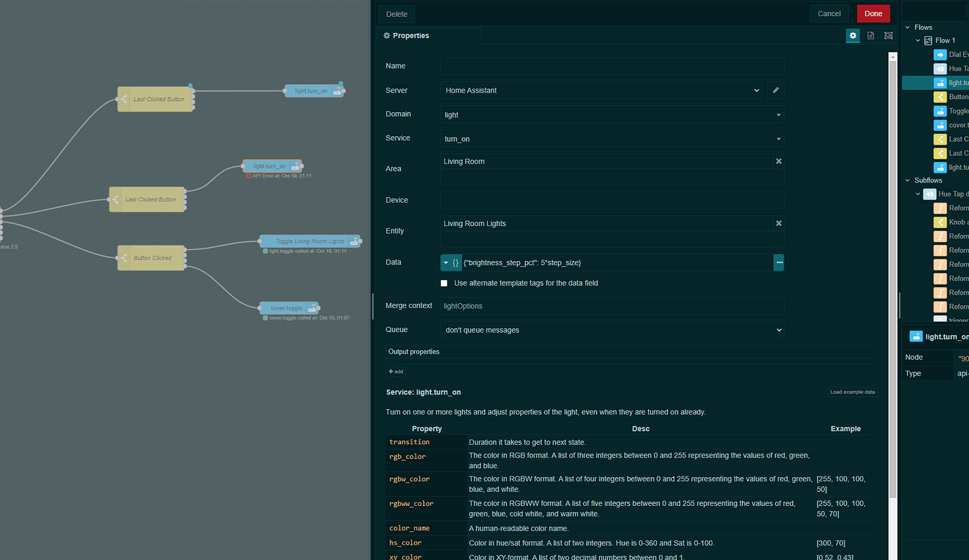The width and height of the screenshot is (969, 560).
Task: Select the cover.toggle node on canvas
Action: (287, 308)
